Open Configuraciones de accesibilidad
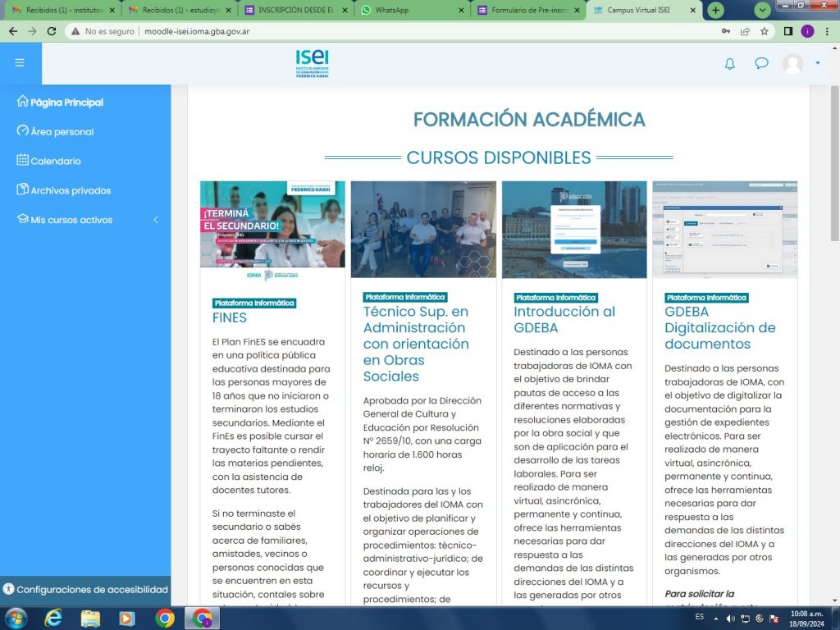 (x=85, y=589)
